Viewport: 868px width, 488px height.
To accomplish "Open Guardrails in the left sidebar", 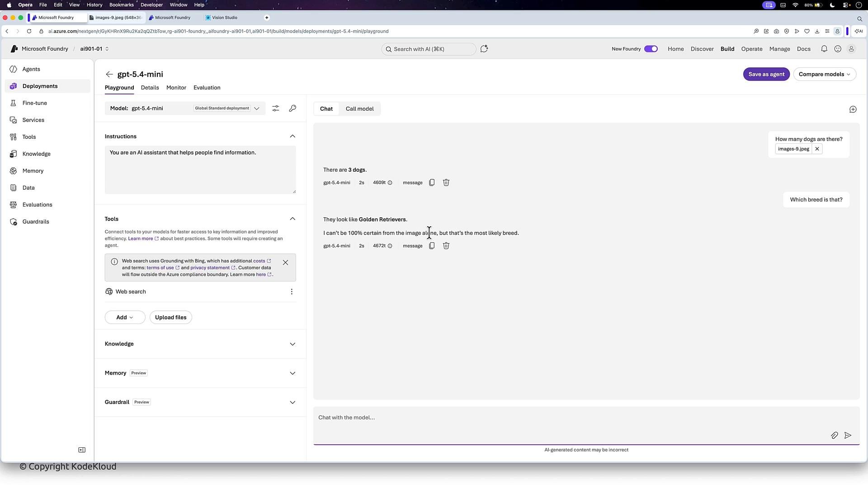I will click(47, 222).
